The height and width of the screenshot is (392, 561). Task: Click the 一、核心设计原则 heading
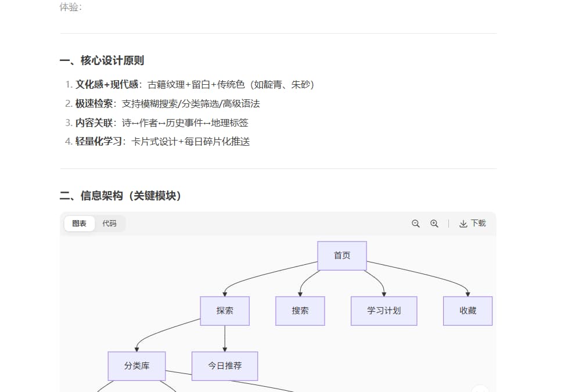[x=102, y=60]
